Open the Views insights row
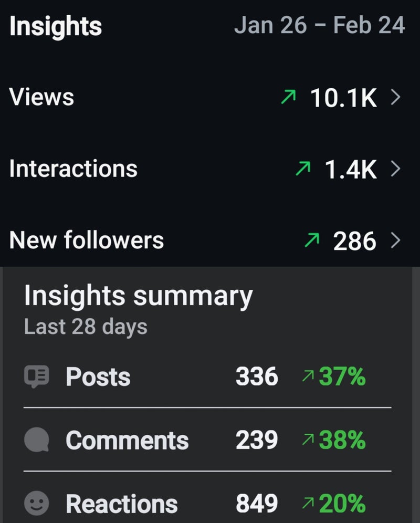The width and height of the screenshot is (420, 523). click(x=42, y=97)
